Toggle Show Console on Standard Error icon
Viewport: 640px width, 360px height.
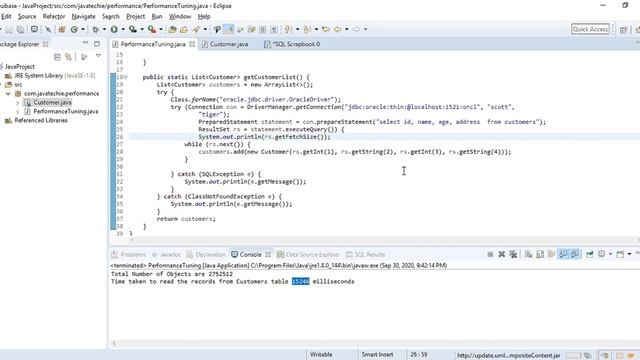coord(575,254)
